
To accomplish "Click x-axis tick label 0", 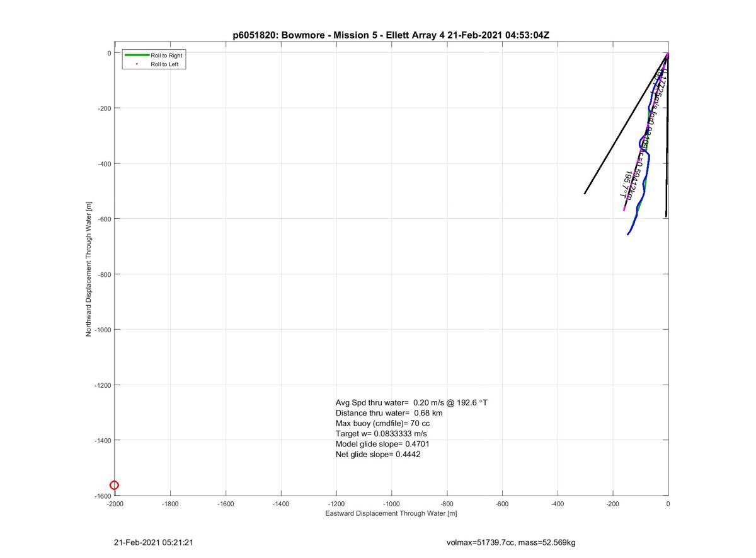I will [668, 504].
